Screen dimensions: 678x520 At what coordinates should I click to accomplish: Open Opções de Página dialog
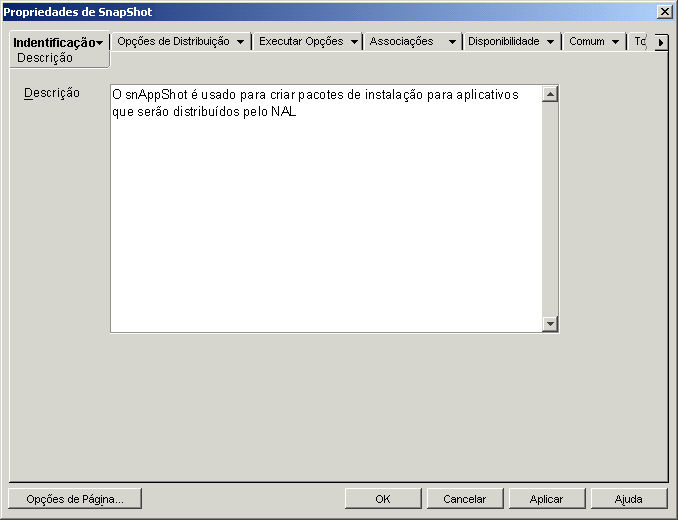click(x=75, y=499)
